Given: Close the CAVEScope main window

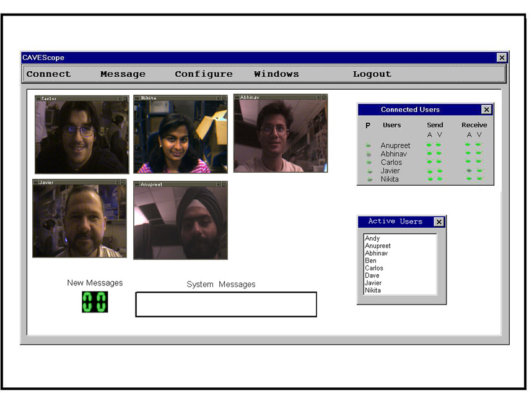Looking at the screenshot, I should coord(502,58).
